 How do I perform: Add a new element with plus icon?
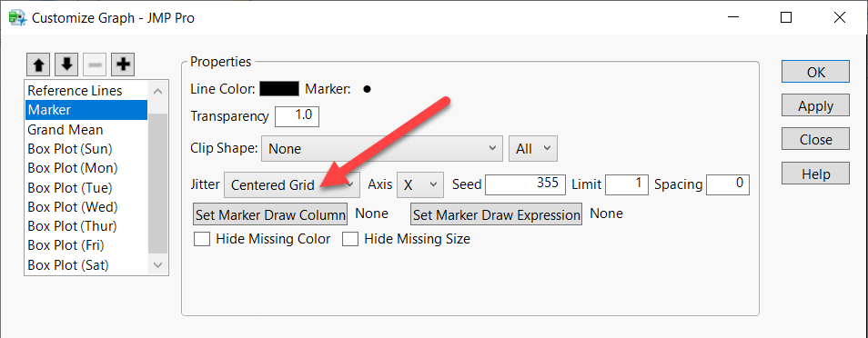point(123,65)
